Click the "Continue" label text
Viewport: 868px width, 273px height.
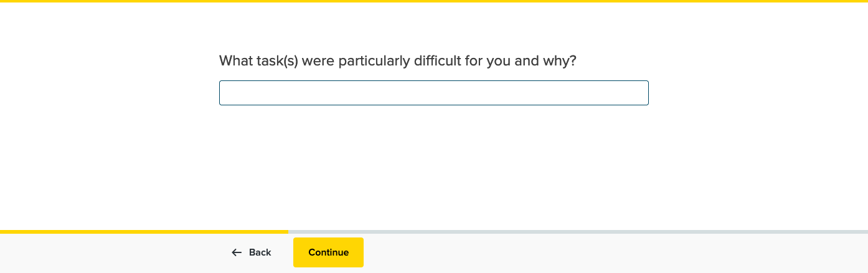click(328, 252)
